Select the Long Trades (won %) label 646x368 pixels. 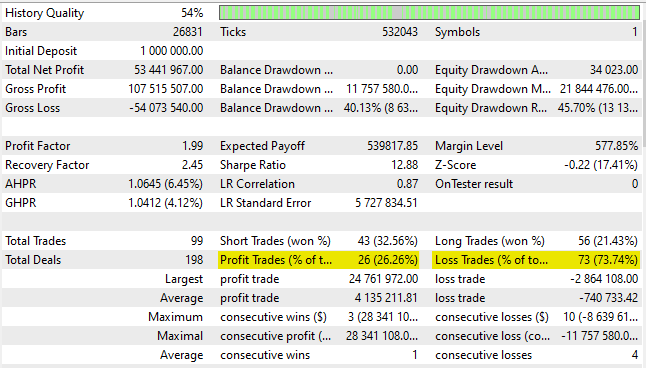pos(489,240)
